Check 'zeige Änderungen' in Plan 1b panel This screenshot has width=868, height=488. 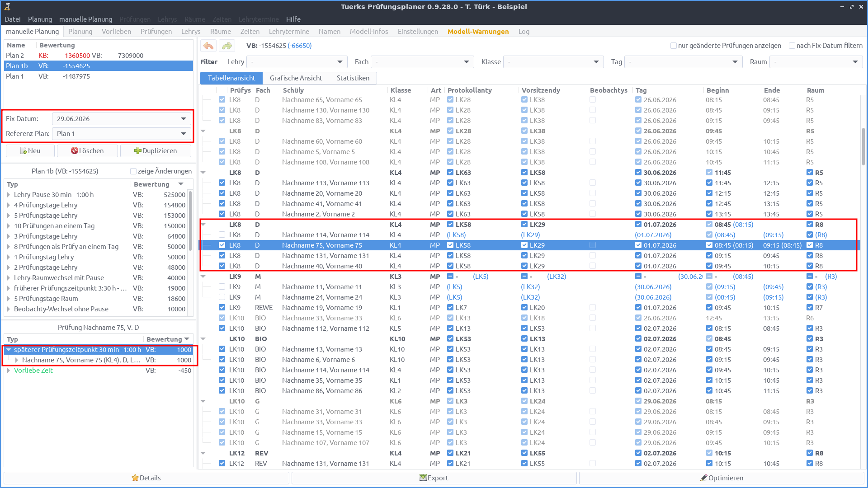pyautogui.click(x=133, y=171)
